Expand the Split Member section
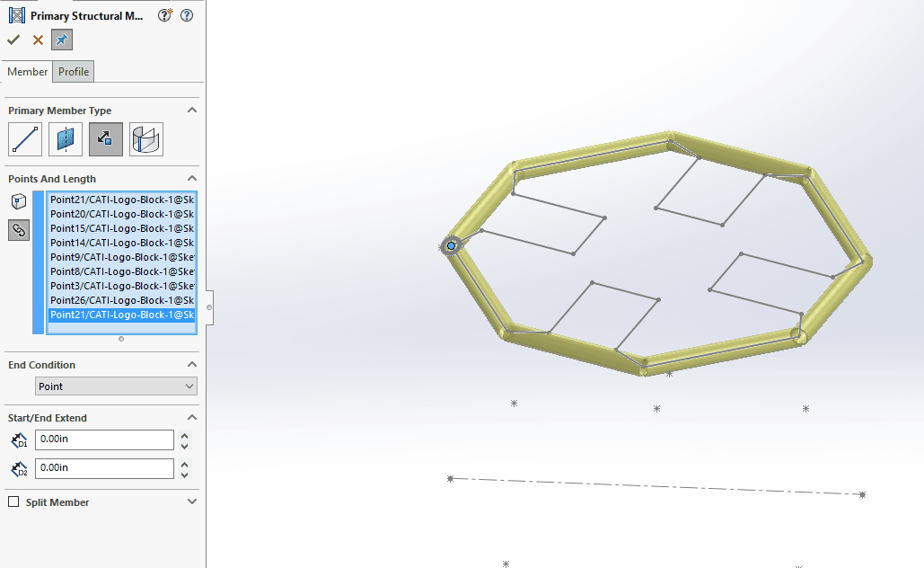924x568 pixels. [191, 501]
